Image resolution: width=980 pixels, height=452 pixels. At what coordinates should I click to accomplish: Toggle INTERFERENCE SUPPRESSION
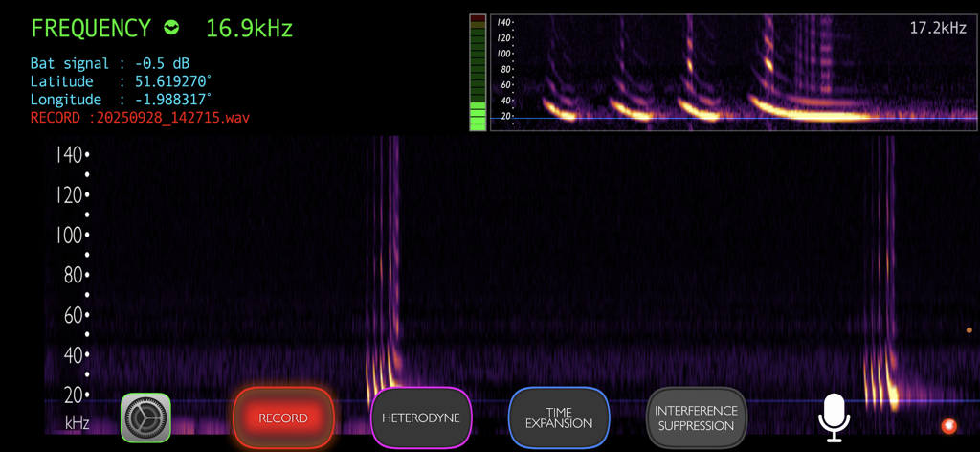click(x=697, y=417)
